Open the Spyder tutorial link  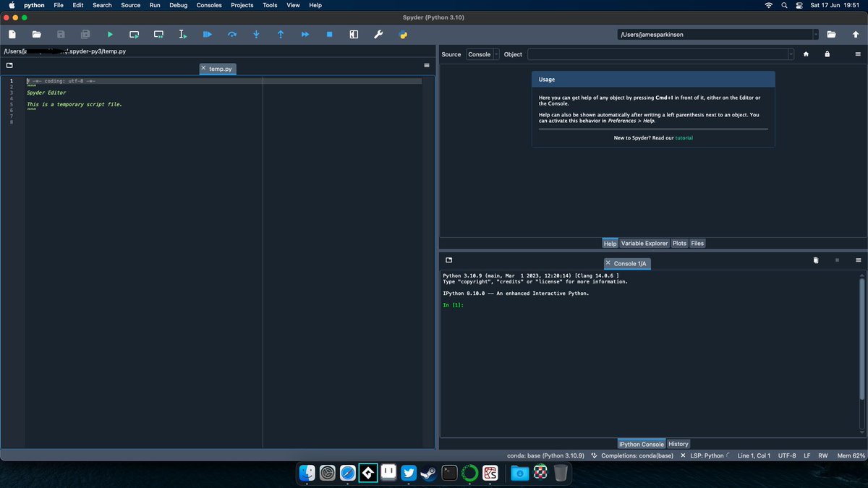[x=684, y=137]
